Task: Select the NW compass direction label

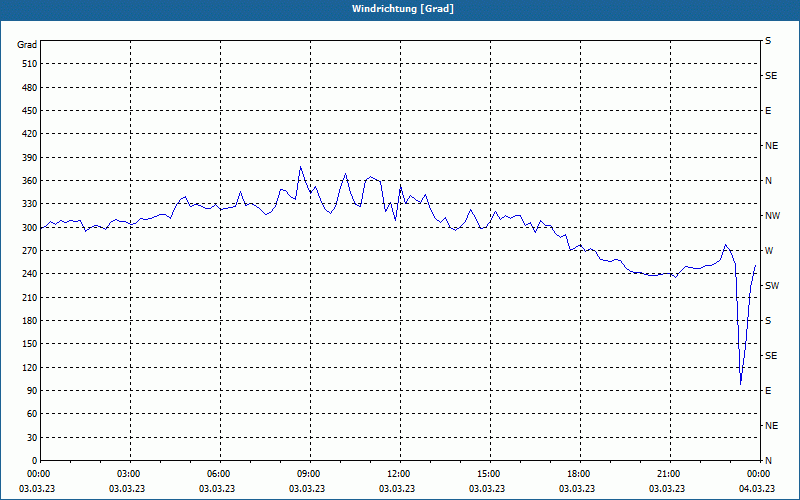Action: [x=772, y=216]
